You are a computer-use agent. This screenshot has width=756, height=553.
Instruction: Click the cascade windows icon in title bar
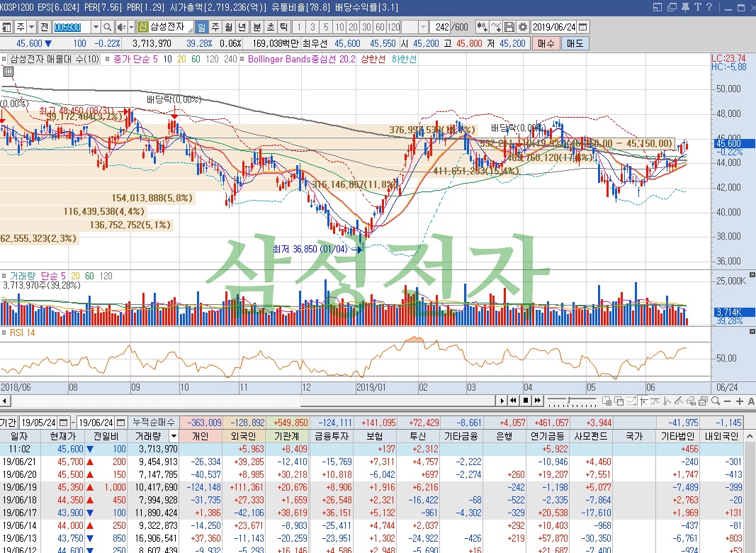pyautogui.click(x=672, y=7)
